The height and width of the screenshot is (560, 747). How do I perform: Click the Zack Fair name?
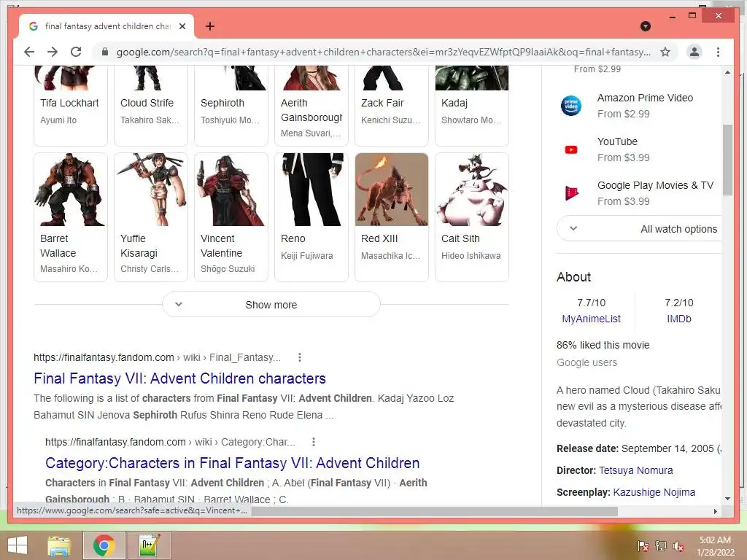(x=382, y=103)
